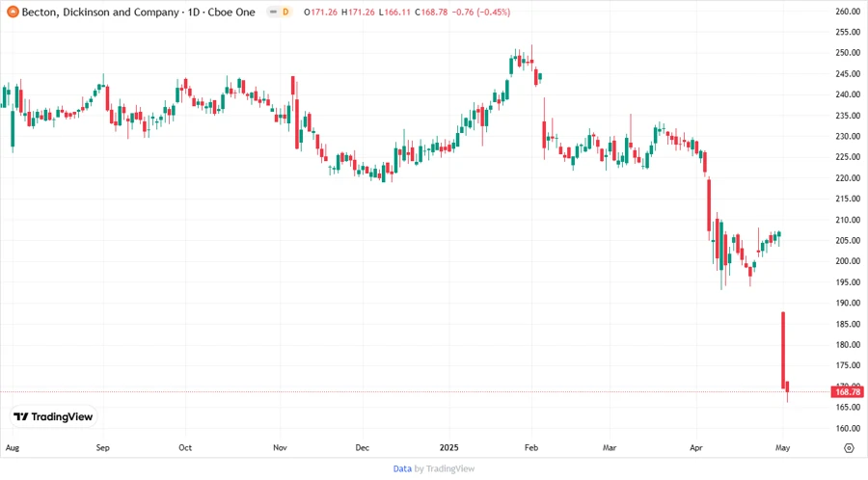Click the 160.00 price scale label

[x=848, y=428]
